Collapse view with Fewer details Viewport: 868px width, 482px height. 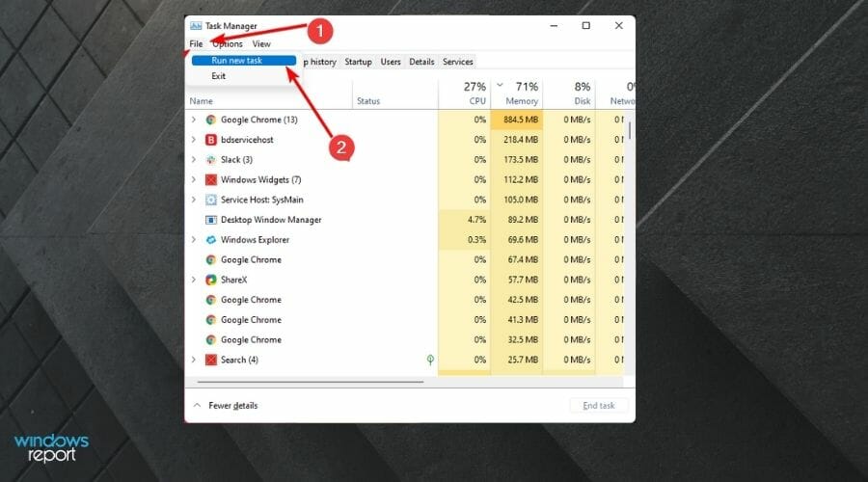coord(226,406)
